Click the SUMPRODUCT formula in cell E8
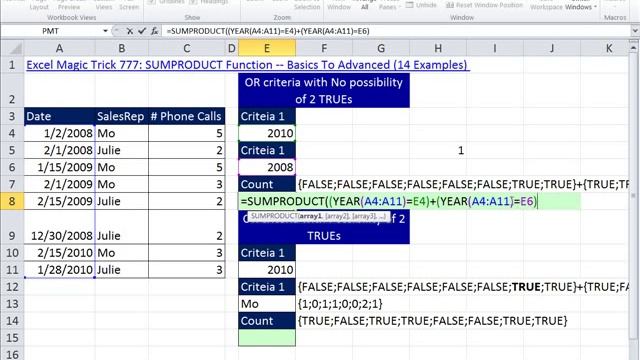The width and height of the screenshot is (640, 360). [x=389, y=201]
